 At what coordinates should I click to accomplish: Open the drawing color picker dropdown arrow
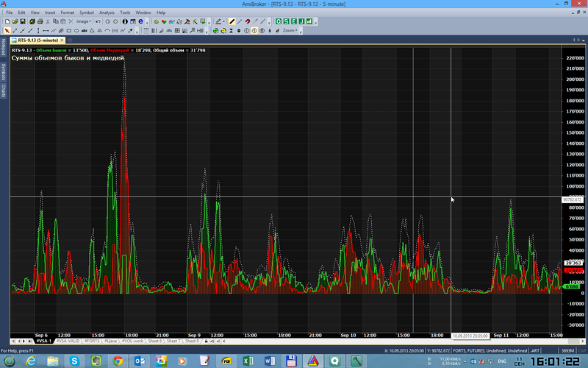tap(224, 21)
